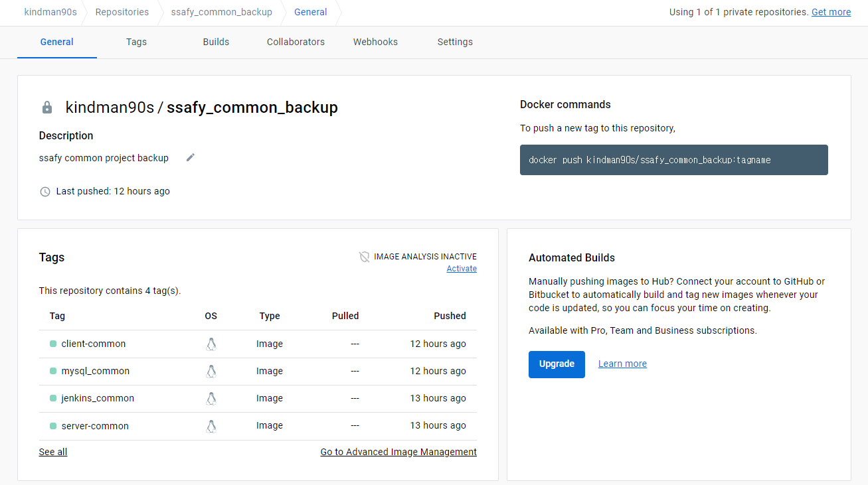Screen dimensions: 868x485
Task: Click the Linux penguin icon for mysql_common
Action: pos(211,371)
